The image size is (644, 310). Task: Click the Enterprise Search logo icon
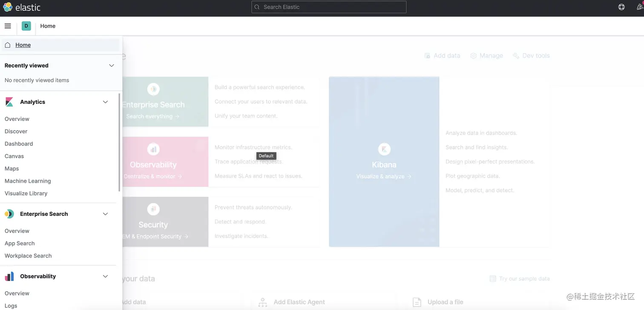pyautogui.click(x=9, y=214)
